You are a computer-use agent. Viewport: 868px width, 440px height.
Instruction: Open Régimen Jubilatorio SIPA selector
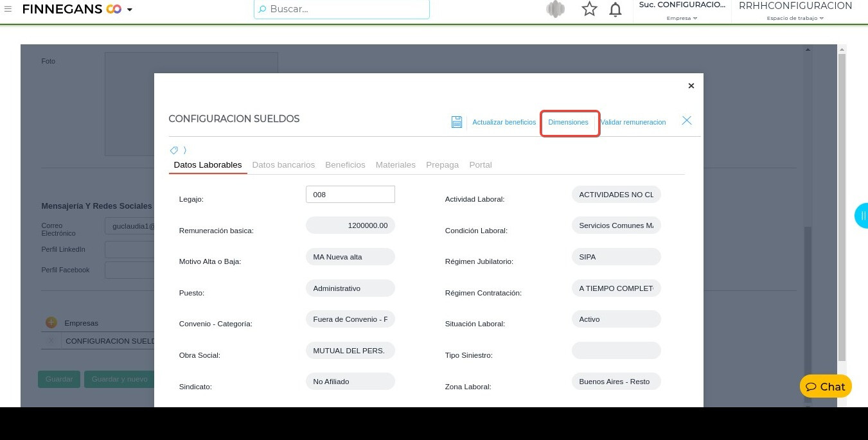pos(616,257)
